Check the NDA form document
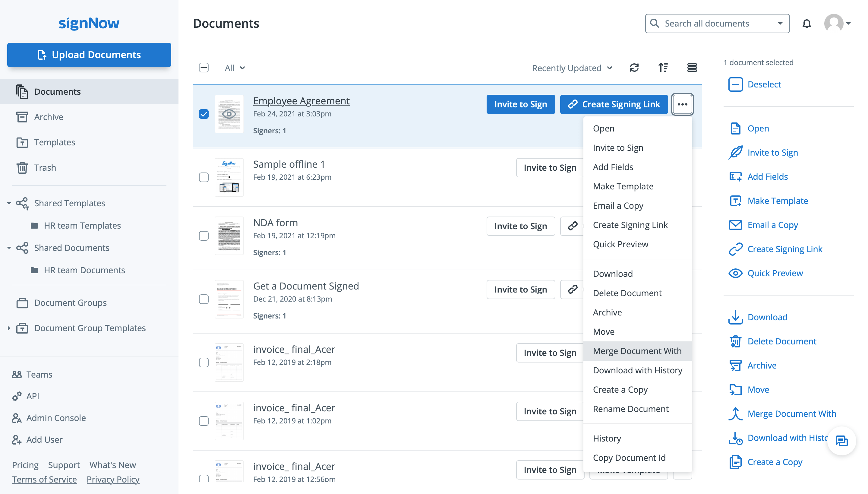 coord(204,236)
